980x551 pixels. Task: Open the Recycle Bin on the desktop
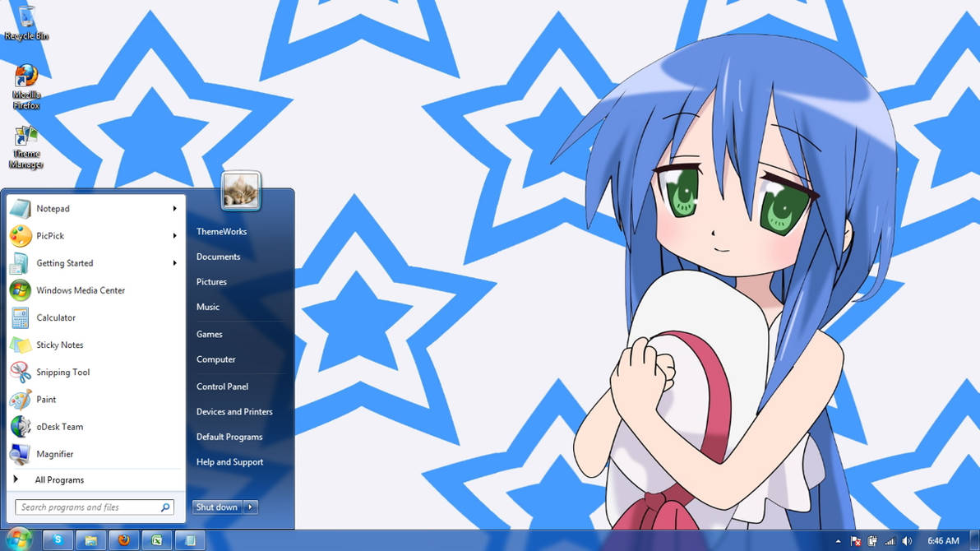[x=25, y=18]
